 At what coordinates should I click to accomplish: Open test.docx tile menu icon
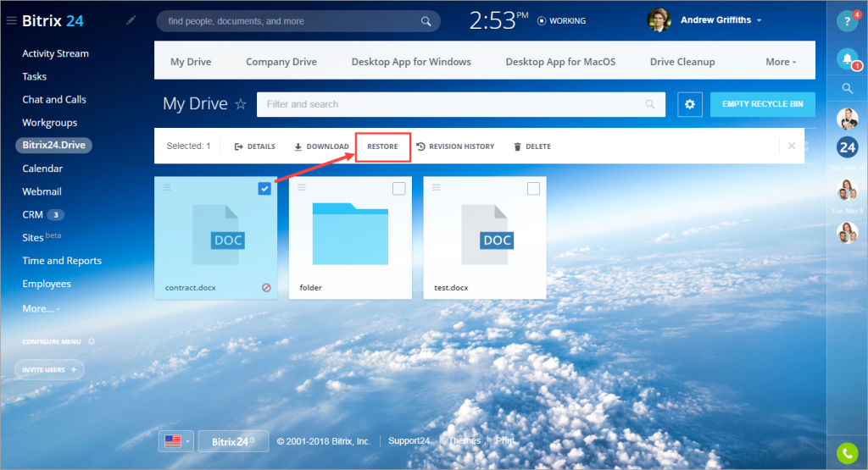point(437,187)
